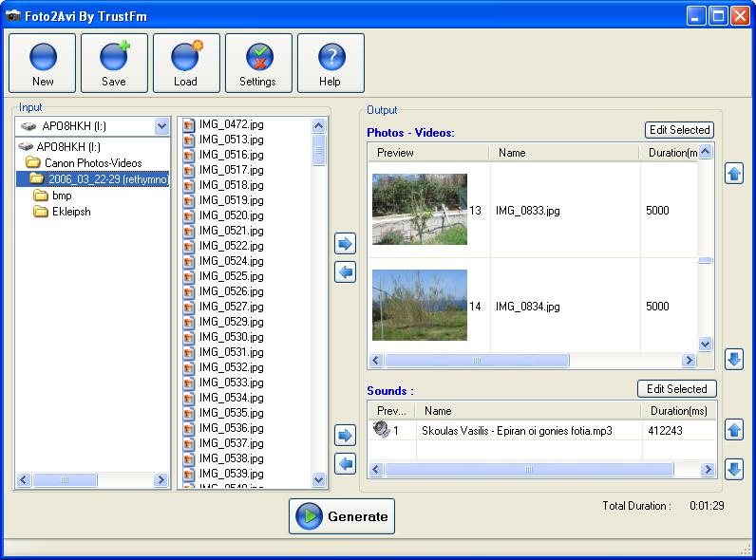Move selected photo down in order
This screenshot has height=560, width=756.
[x=733, y=359]
